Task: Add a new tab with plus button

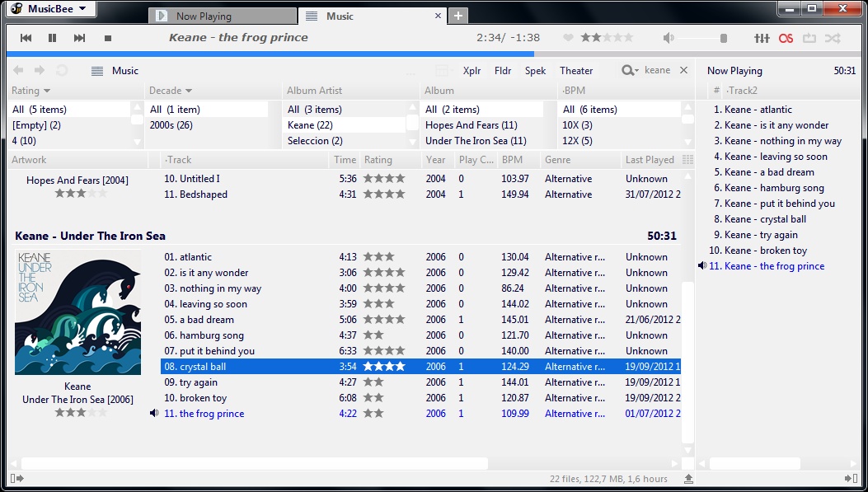Action: point(458,16)
